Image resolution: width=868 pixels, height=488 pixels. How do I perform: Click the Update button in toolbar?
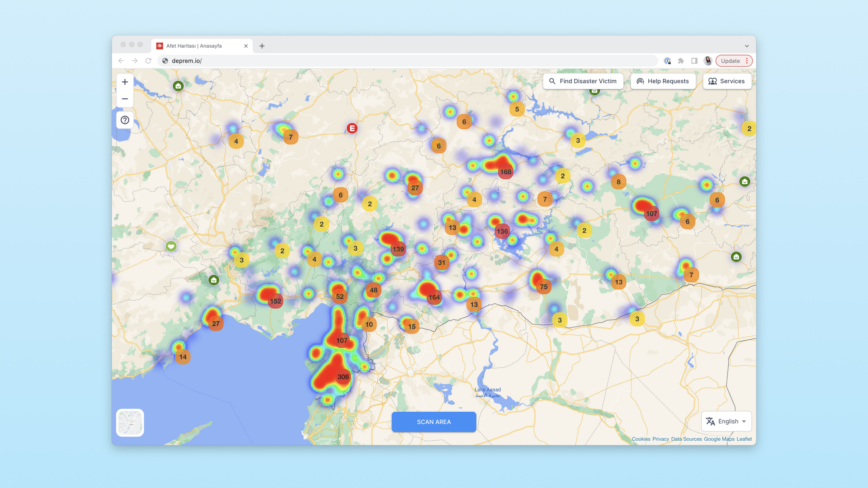pyautogui.click(x=730, y=60)
